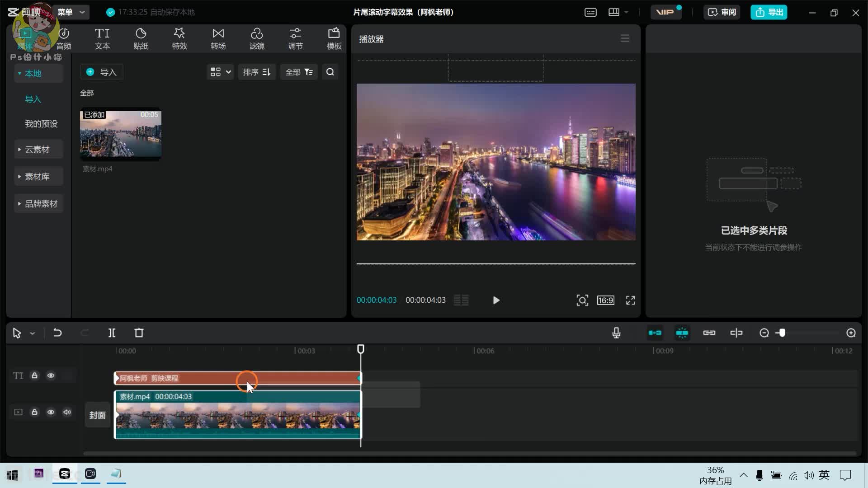
Task: Select the 素材.mp4 video clip on timeline
Action: coord(238,415)
